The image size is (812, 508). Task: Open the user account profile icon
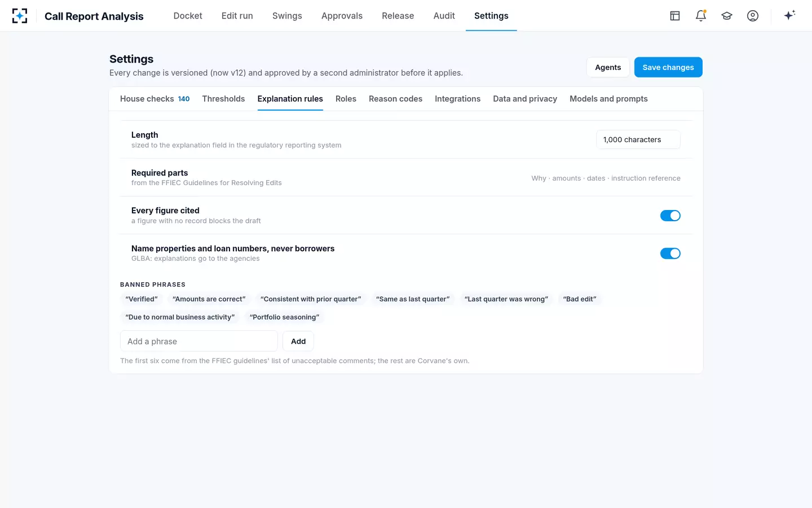click(x=753, y=16)
